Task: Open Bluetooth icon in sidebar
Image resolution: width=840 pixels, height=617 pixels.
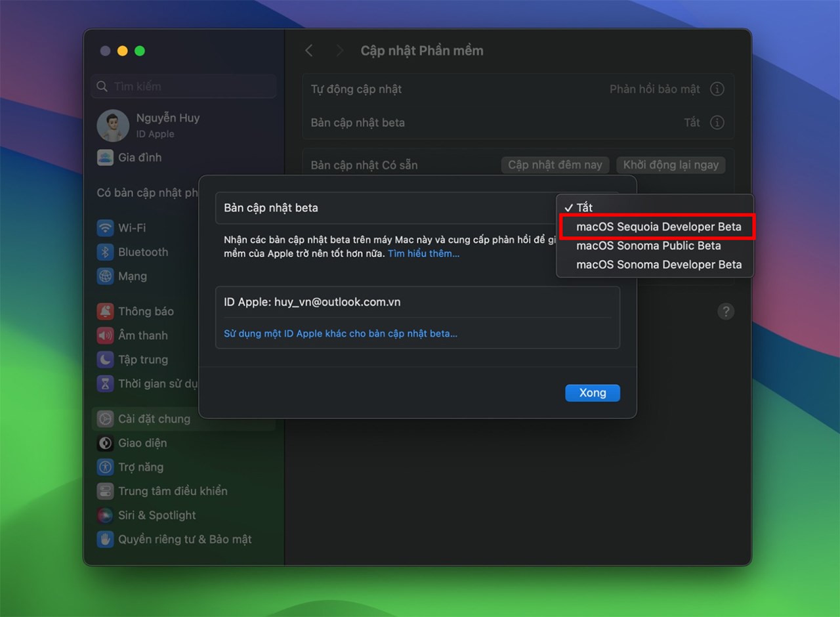Action: tap(105, 252)
